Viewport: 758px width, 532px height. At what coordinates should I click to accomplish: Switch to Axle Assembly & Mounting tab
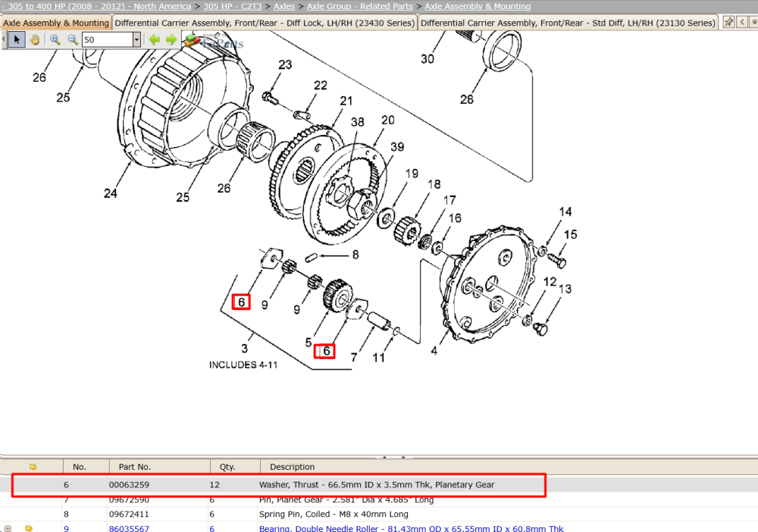click(x=56, y=23)
